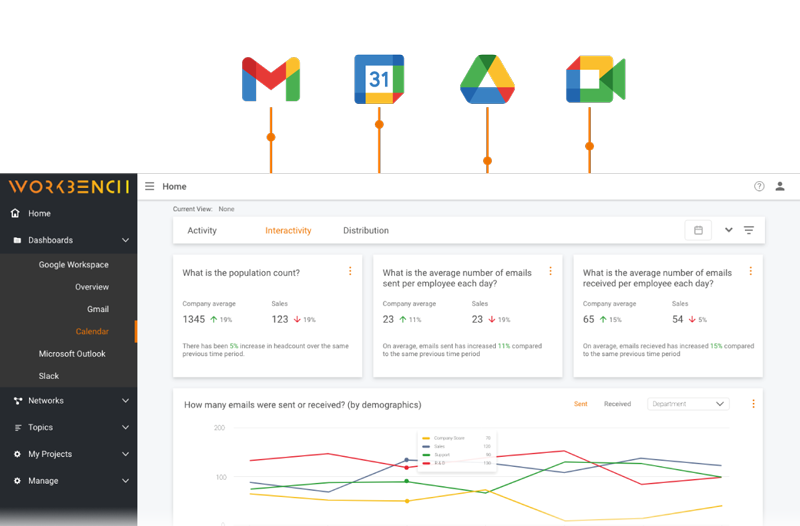Image resolution: width=800 pixels, height=526 pixels.
Task: Click the My Projects gear icon
Action: point(17,454)
